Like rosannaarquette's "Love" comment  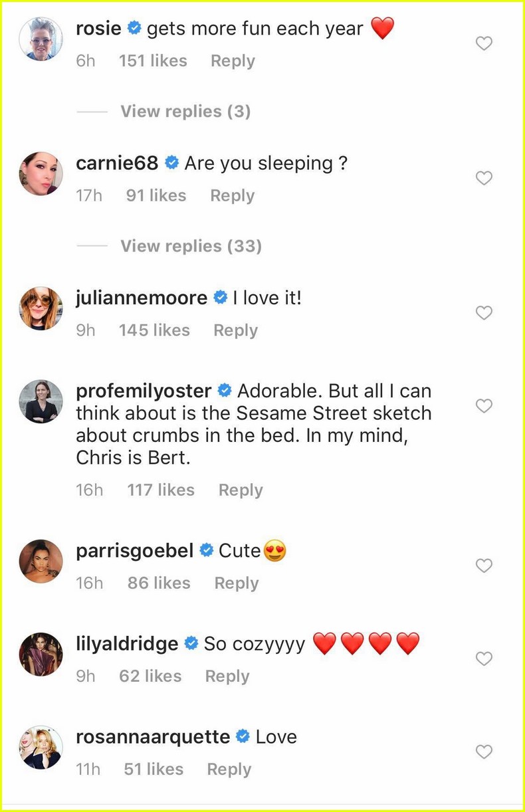[484, 752]
